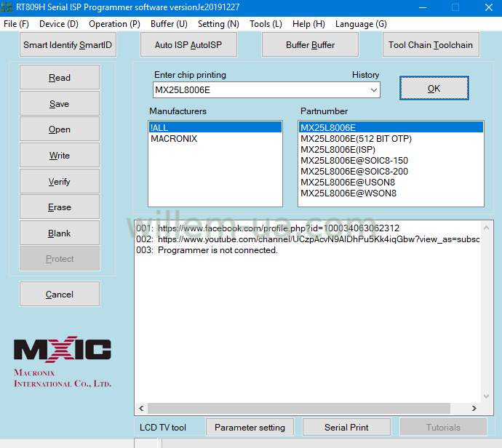This screenshot has height=448, width=502.
Task: Click the program icon in title bar
Action: pos(7,7)
